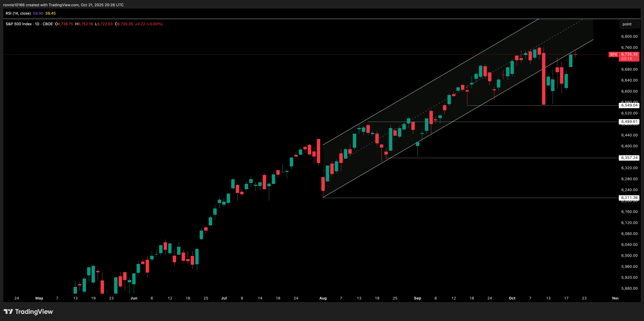Select the 6,357.24 horizontal level label
Image resolution: width=644 pixels, height=321 pixels.
coord(629,158)
